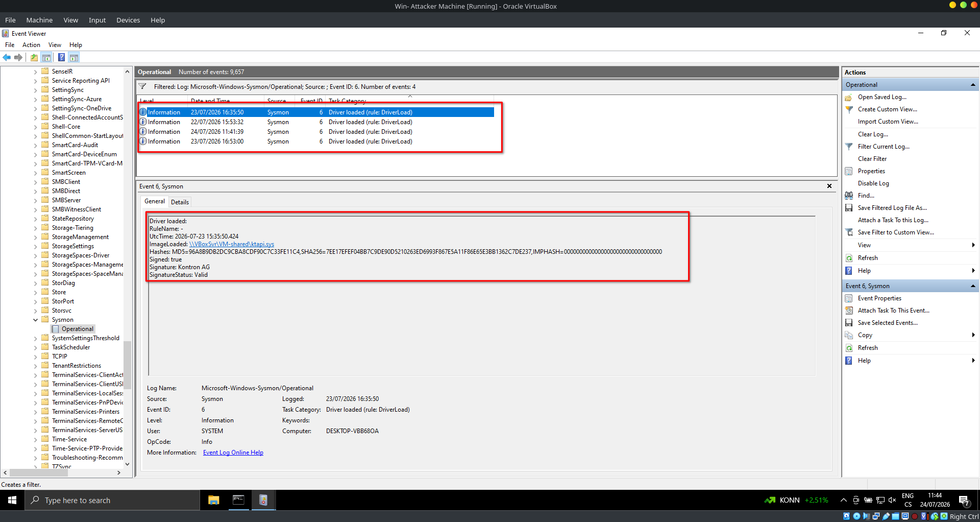980x522 pixels.
Task: Click the console tree horizontal scrollbar thumb
Action: 39,473
